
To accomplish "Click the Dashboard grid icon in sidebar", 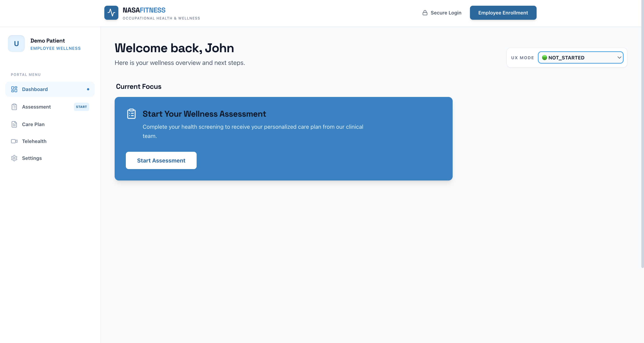I will click(14, 89).
